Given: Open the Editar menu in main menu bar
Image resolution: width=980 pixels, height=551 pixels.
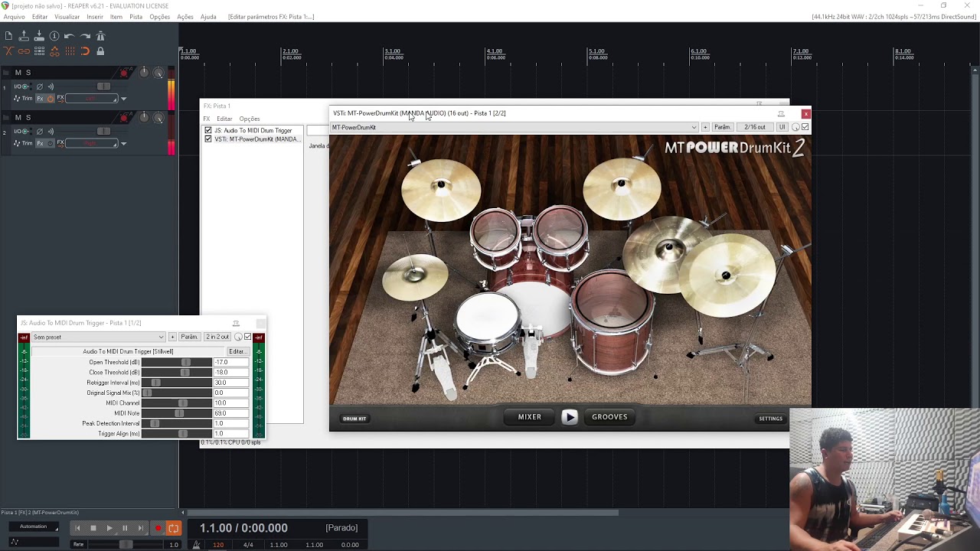Looking at the screenshot, I should (40, 17).
